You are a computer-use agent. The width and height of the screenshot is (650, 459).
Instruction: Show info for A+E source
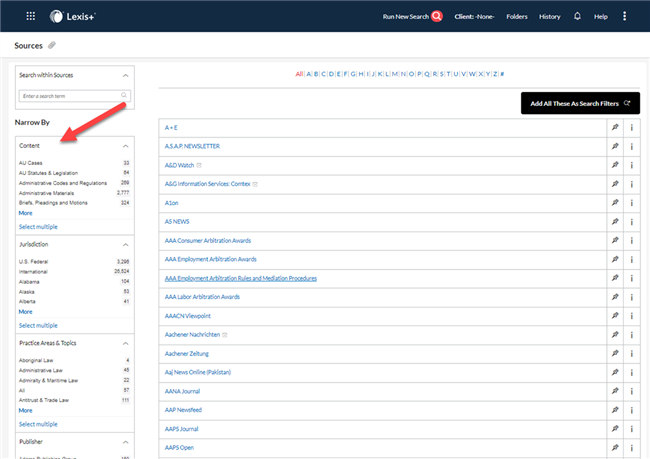pos(632,127)
